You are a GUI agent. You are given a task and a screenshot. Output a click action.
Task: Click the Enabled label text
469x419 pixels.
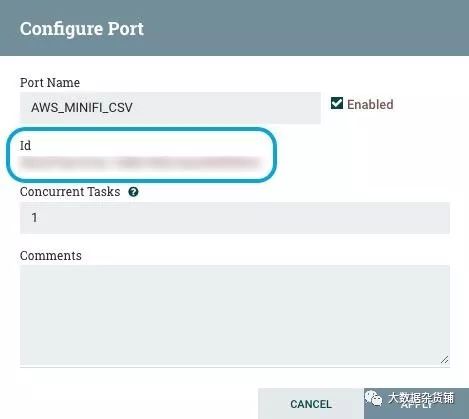(370, 104)
